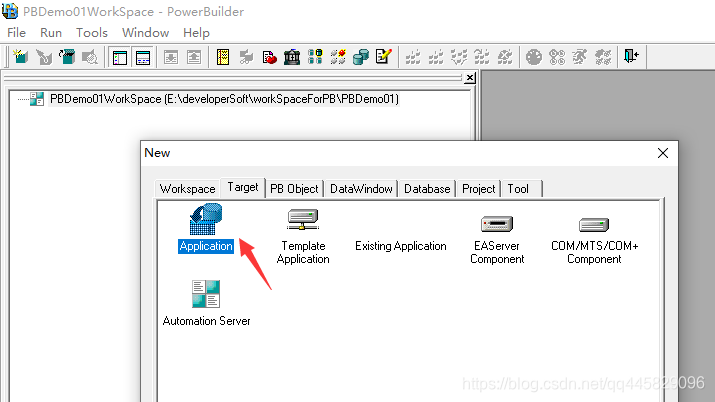
Task: Open the File menu
Action: 16,33
